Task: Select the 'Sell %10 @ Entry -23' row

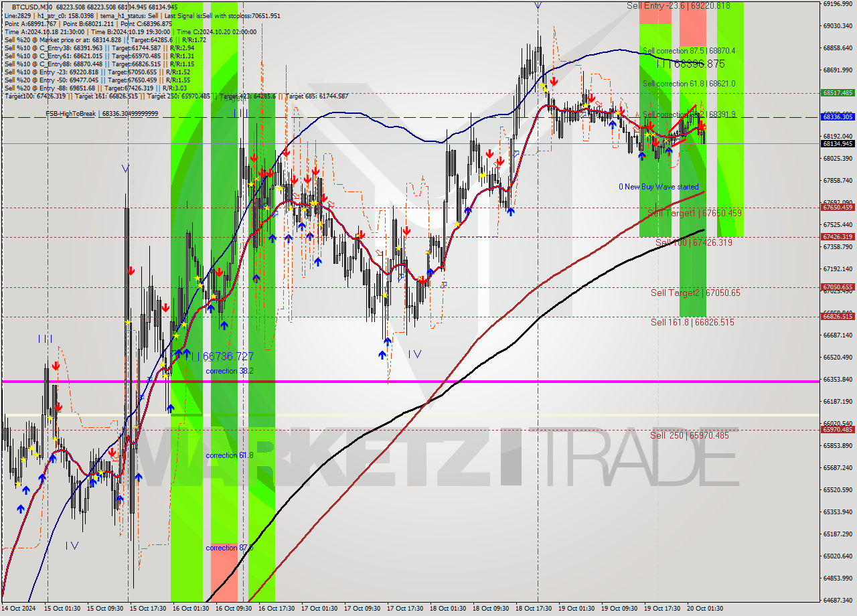Action: (x=97, y=72)
